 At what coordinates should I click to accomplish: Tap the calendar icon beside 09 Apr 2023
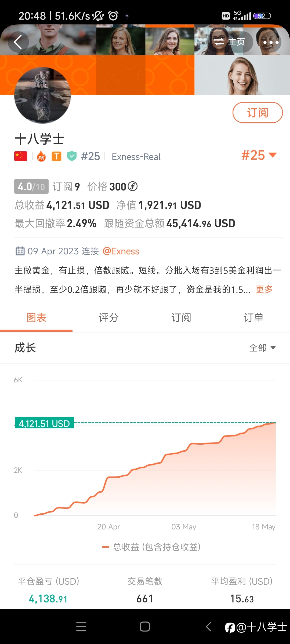pyautogui.click(x=20, y=251)
